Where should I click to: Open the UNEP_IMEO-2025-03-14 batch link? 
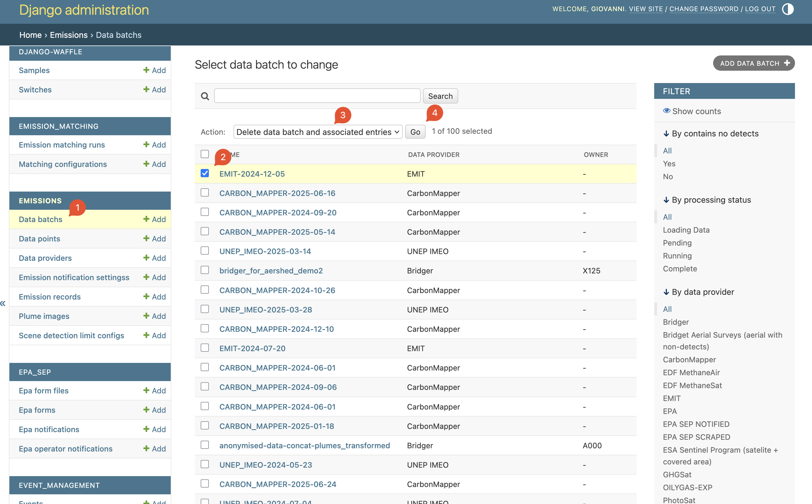tap(265, 251)
